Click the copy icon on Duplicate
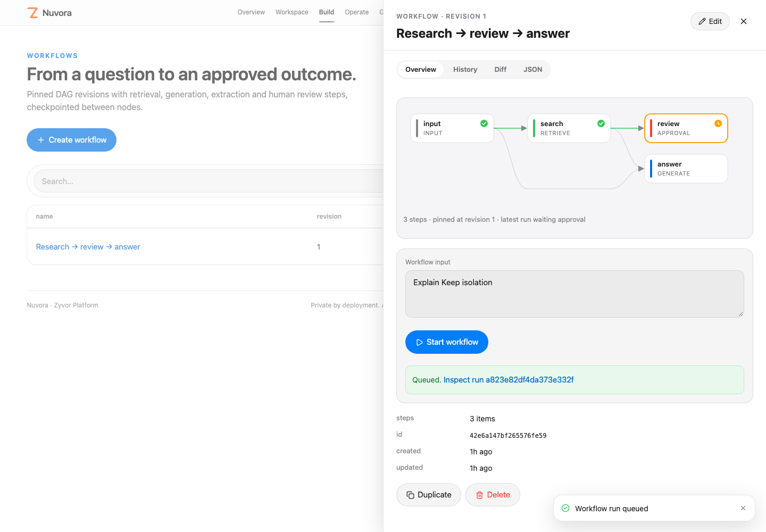766x532 pixels. 410,495
